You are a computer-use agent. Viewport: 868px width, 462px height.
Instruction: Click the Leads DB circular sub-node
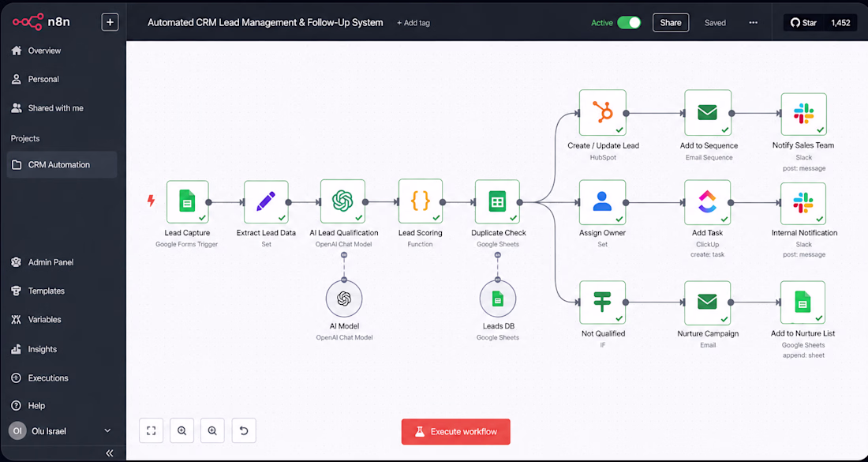(x=498, y=299)
